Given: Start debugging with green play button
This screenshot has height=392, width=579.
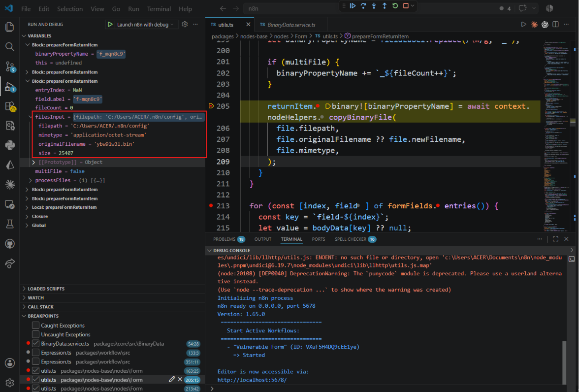Looking at the screenshot, I should [110, 25].
